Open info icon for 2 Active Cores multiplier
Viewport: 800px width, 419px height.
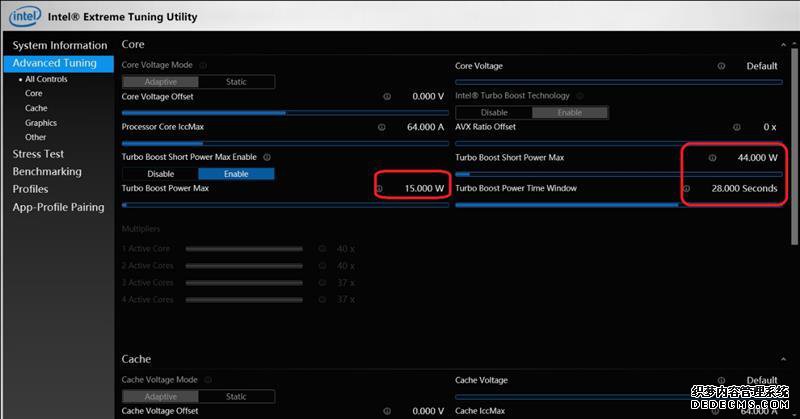(322, 266)
